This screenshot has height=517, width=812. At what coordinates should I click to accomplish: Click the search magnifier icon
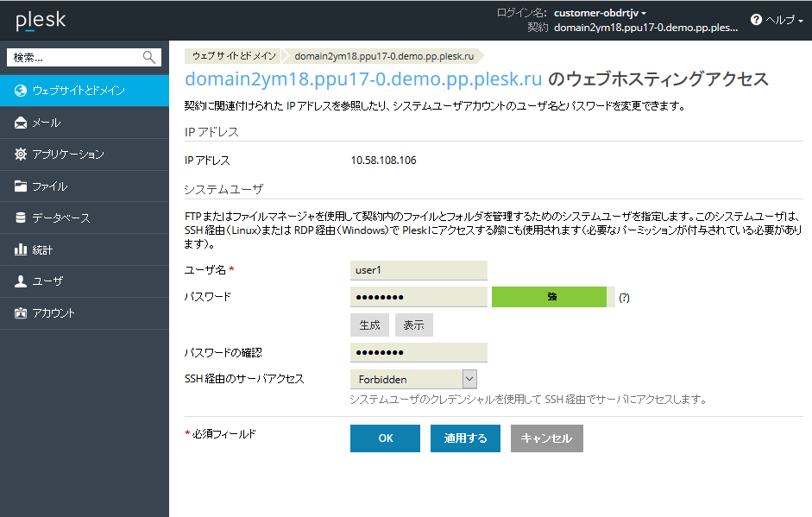click(x=149, y=57)
